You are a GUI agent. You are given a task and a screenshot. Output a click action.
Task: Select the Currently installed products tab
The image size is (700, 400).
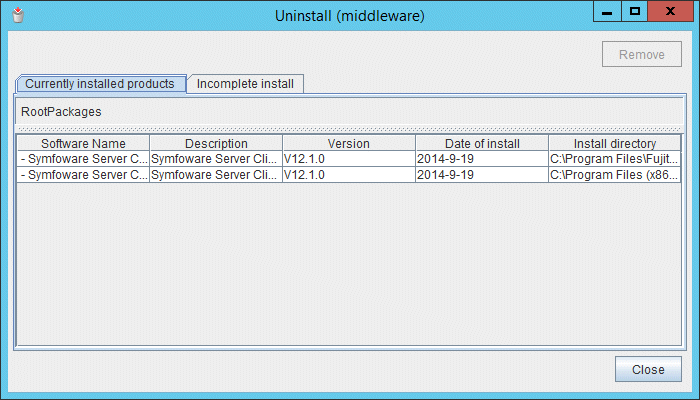(x=100, y=84)
